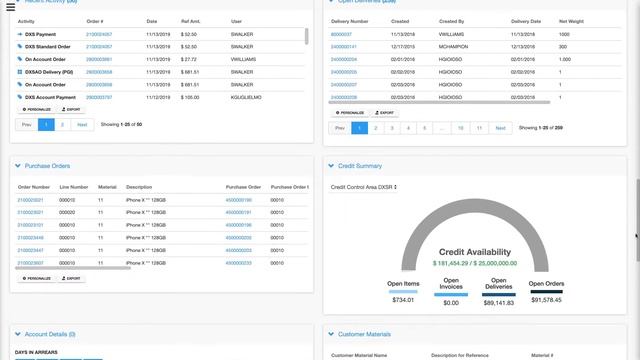Click Next in Recent Activity pagination
Image resolution: width=640 pixels, height=360 pixels.
coord(82,124)
